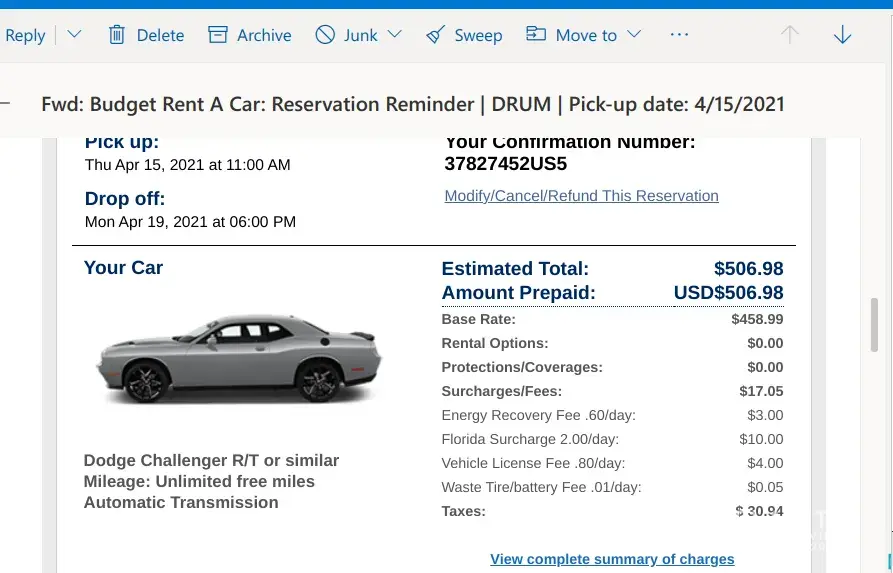Click the Archive box icon
The width and height of the screenshot is (893, 573).
click(218, 35)
